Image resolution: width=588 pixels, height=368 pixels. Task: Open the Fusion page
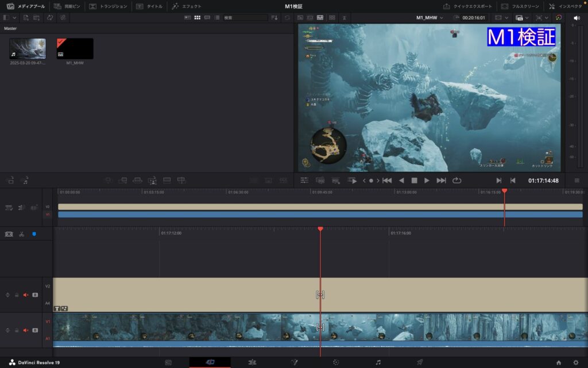click(x=295, y=362)
